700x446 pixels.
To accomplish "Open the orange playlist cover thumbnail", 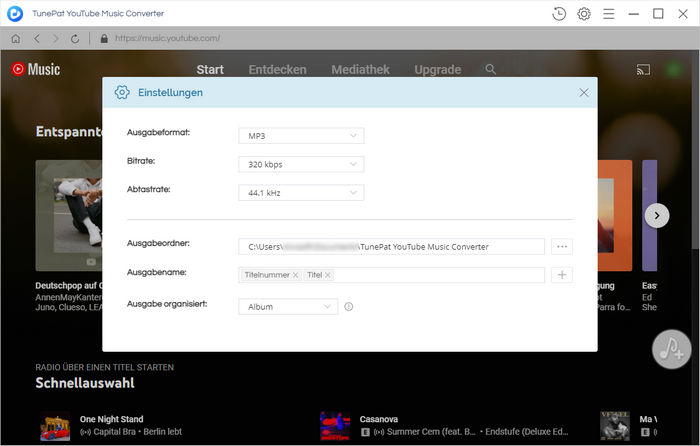I will [615, 216].
